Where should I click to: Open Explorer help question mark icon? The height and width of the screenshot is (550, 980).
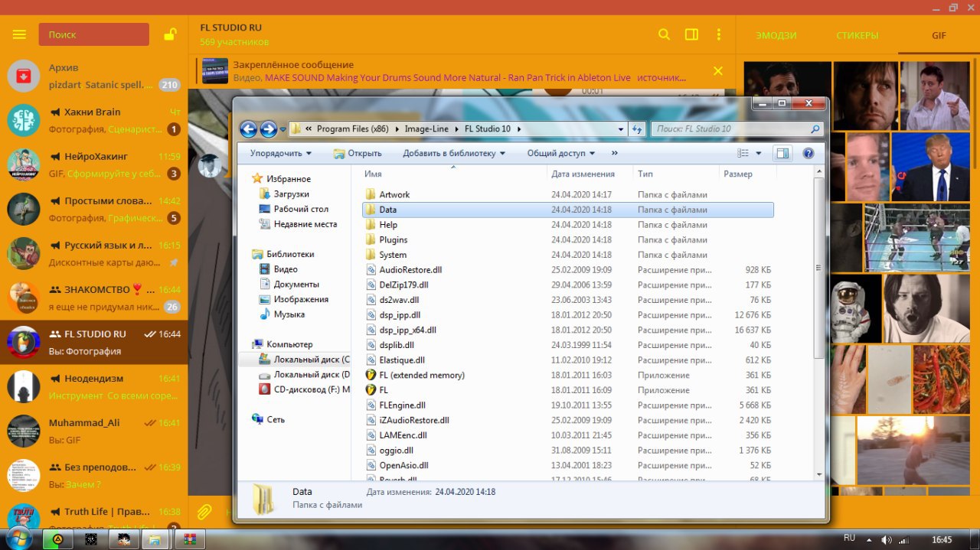click(x=808, y=153)
